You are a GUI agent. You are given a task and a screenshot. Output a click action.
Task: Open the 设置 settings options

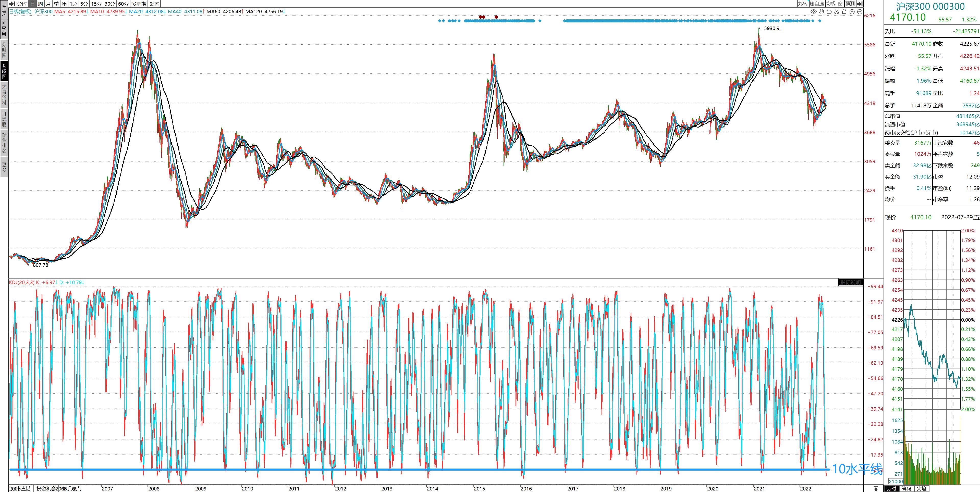(154, 4)
